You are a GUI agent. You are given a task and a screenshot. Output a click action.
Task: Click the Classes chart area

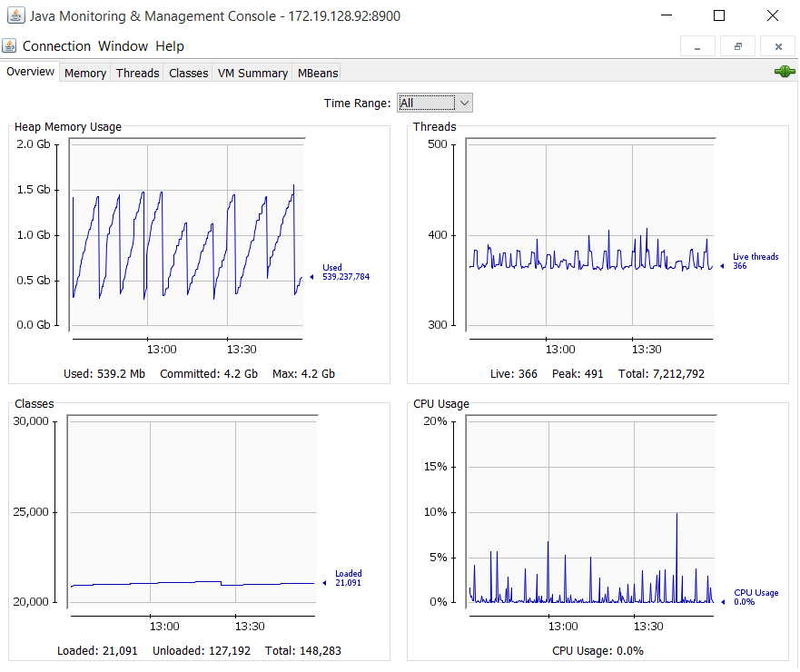tap(193, 512)
